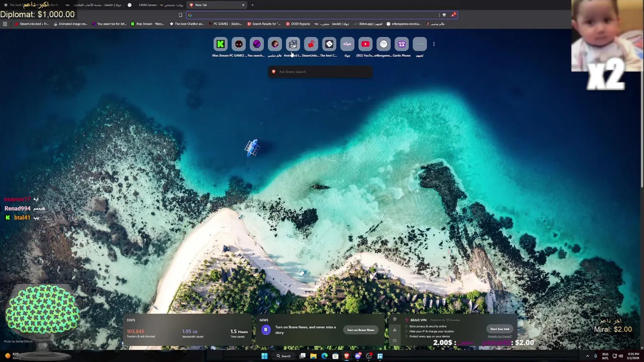Image resolution: width=644 pixels, height=362 pixels.
Task: Open the Jawlah top site tile
Action: click(347, 44)
